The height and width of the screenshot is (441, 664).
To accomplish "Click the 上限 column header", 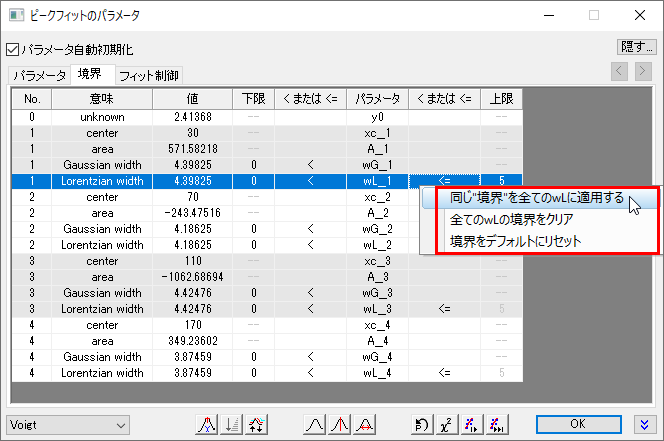I will coord(501,99).
